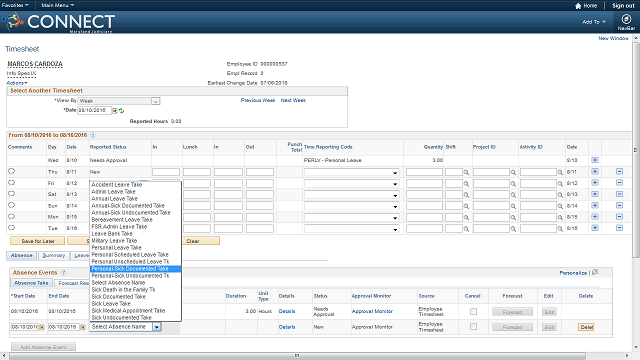Tick Cancel checkbox for Needs Approval absence

tap(473, 312)
